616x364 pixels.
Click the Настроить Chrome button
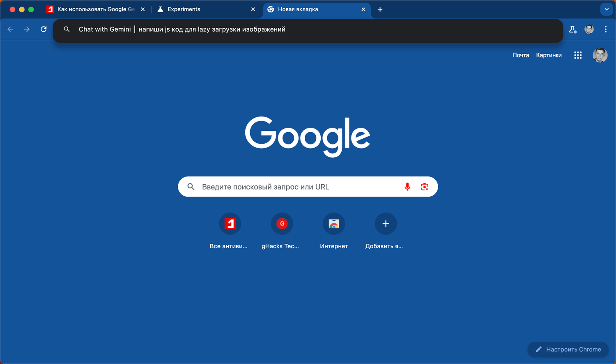[x=568, y=349]
